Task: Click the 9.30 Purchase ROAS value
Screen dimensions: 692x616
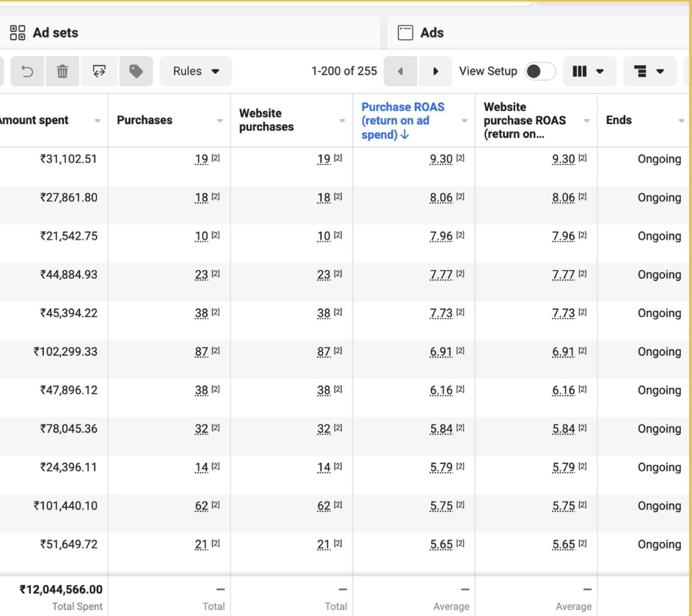Action: point(441,159)
